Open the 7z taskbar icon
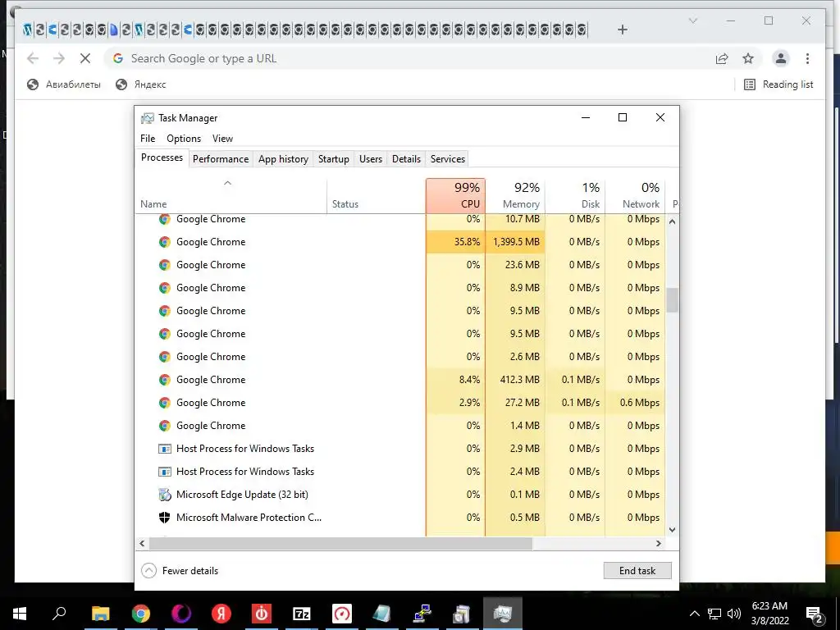This screenshot has width=840, height=630. pos(302,614)
